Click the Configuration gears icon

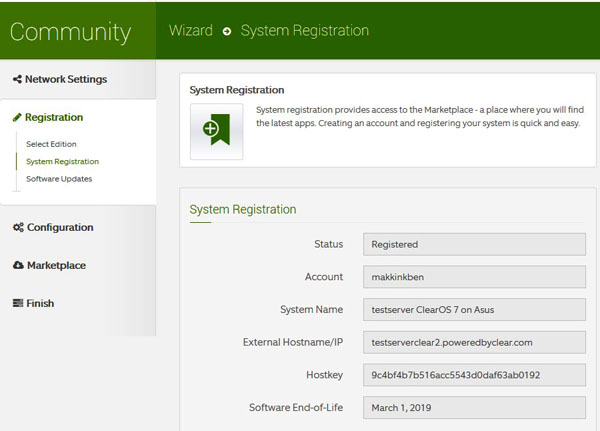pyautogui.click(x=18, y=227)
